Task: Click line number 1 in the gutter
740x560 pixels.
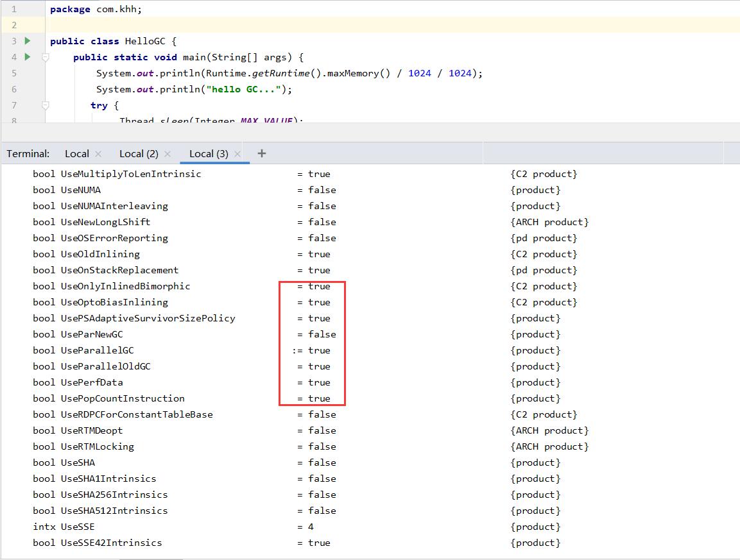Action: point(13,10)
